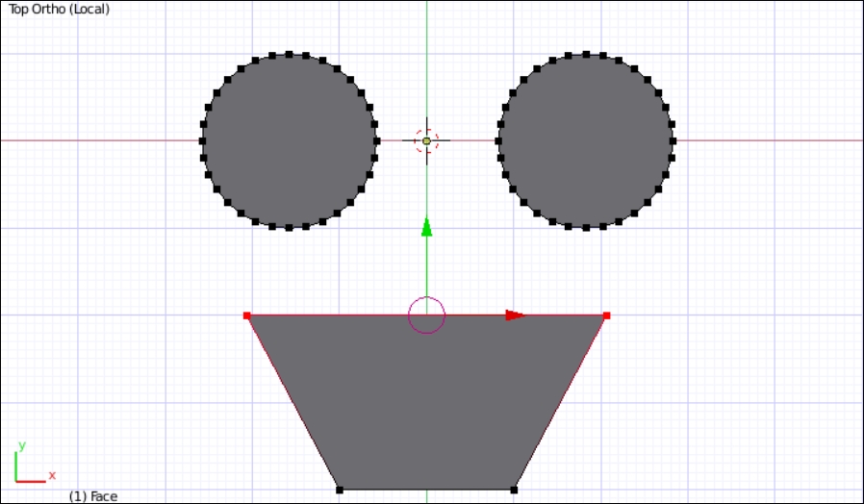Click the "(1) Face" object label
Viewport: 864px width, 504px height.
[92, 496]
